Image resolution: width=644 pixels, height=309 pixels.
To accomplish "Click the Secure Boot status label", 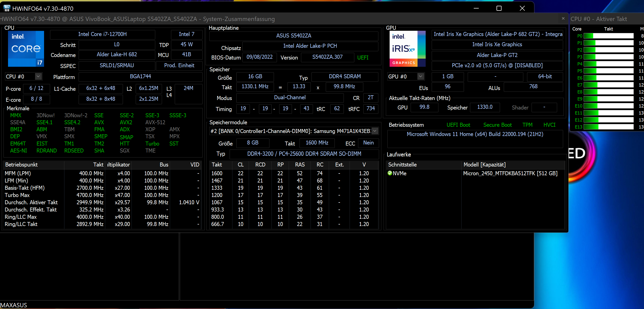I will (x=497, y=125).
